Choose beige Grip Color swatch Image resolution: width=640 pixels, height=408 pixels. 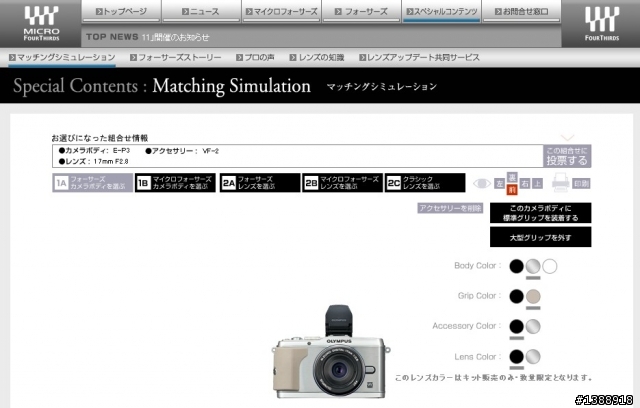pos(533,297)
